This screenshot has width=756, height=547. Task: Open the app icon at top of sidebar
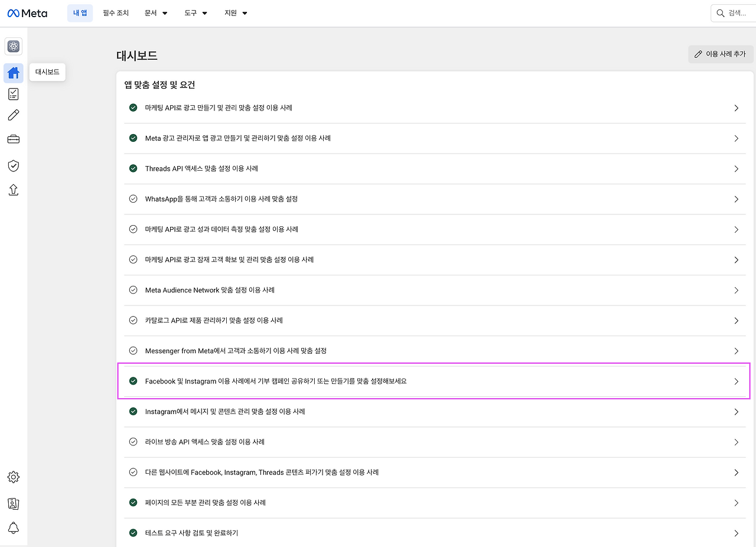(x=14, y=46)
